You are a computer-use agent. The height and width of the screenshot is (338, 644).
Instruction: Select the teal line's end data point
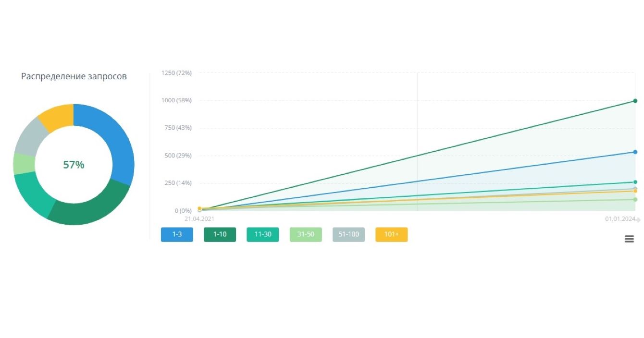[x=635, y=182]
